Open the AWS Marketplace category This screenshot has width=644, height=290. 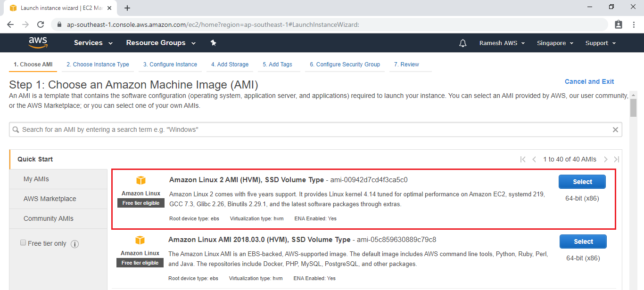[x=58, y=199]
